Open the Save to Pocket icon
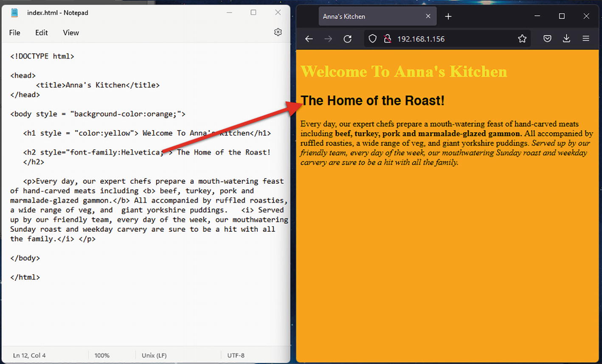This screenshot has height=364, width=602. [x=547, y=39]
